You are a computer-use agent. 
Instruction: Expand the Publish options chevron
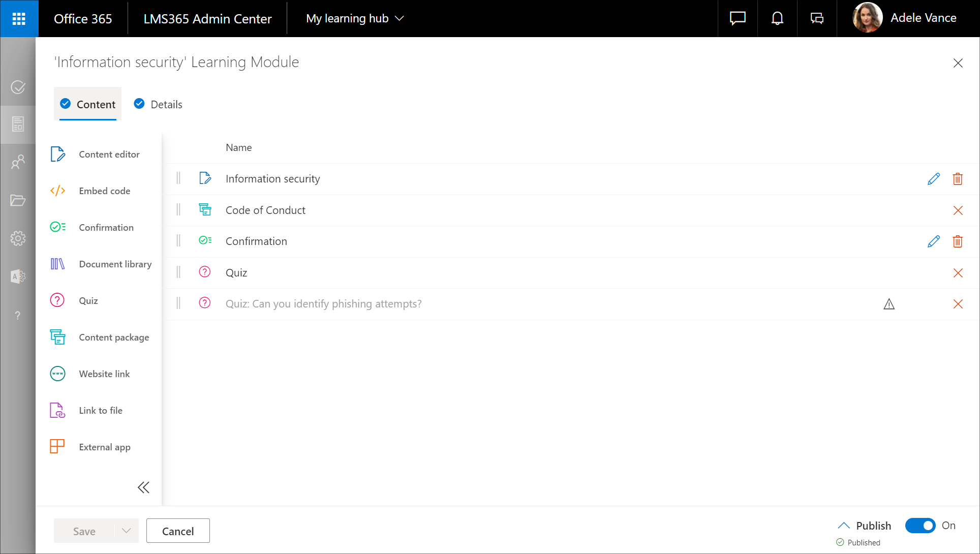(844, 526)
